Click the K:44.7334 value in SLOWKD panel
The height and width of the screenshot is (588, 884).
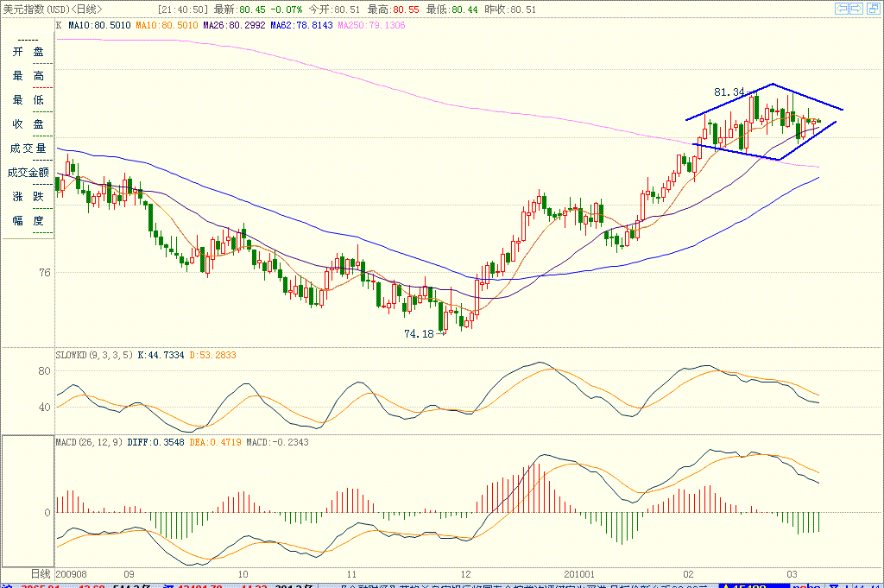161,355
